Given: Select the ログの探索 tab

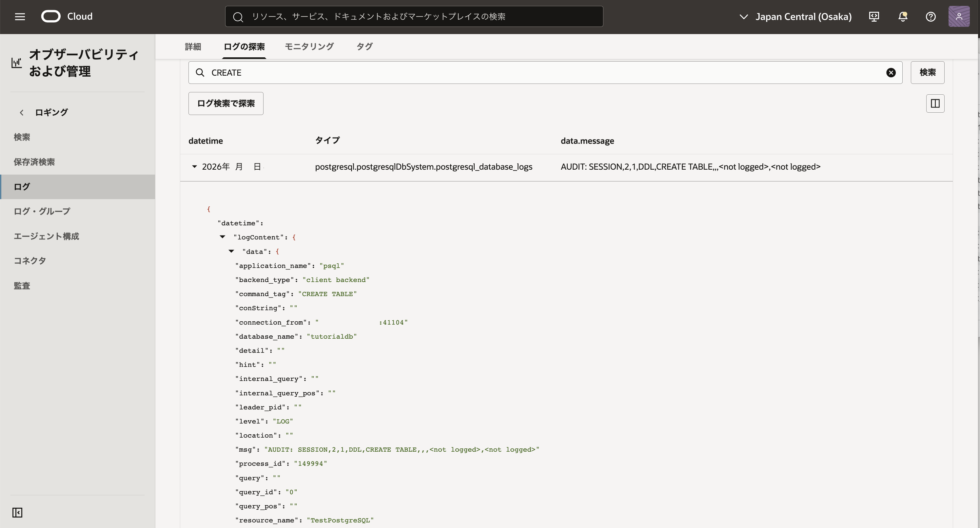Looking at the screenshot, I should (x=244, y=47).
